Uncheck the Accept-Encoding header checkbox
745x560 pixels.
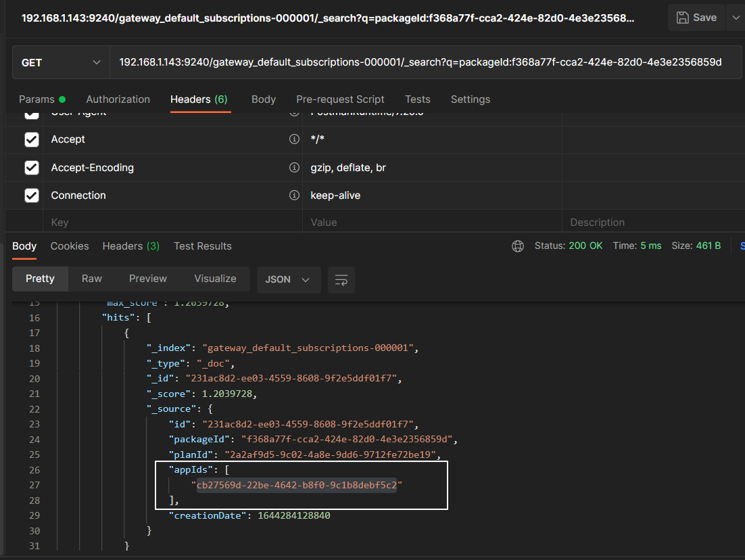pos(32,168)
